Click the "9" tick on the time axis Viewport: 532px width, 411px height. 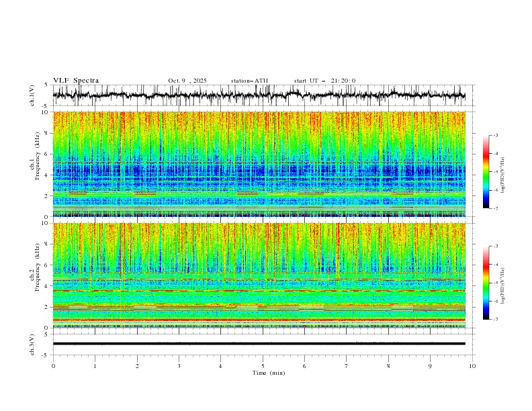click(x=430, y=366)
